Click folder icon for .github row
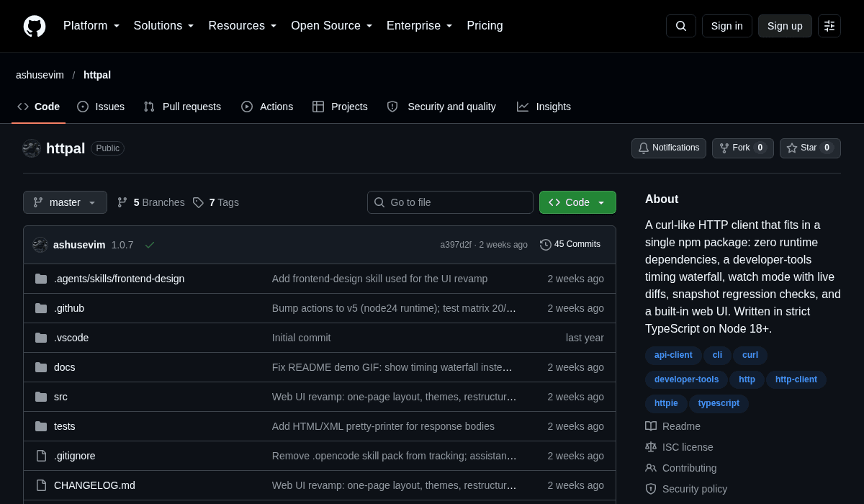Screen dimensions: 864x504 click(x=41, y=308)
